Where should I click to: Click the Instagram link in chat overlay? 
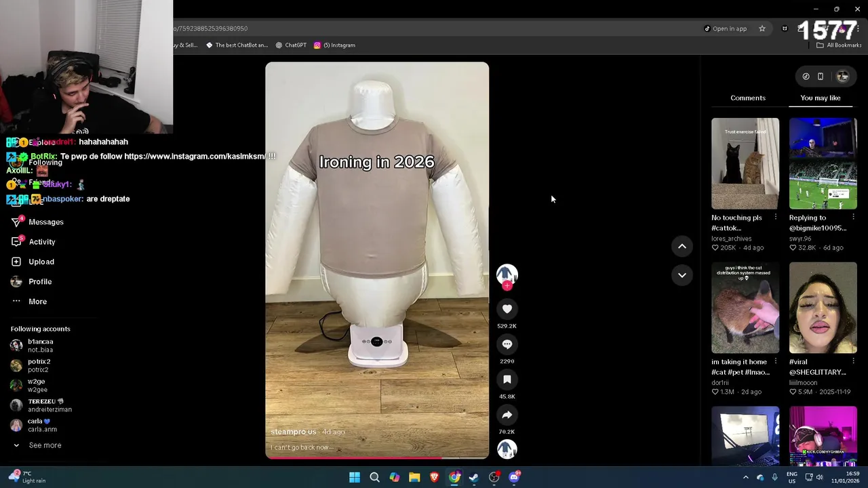point(195,157)
